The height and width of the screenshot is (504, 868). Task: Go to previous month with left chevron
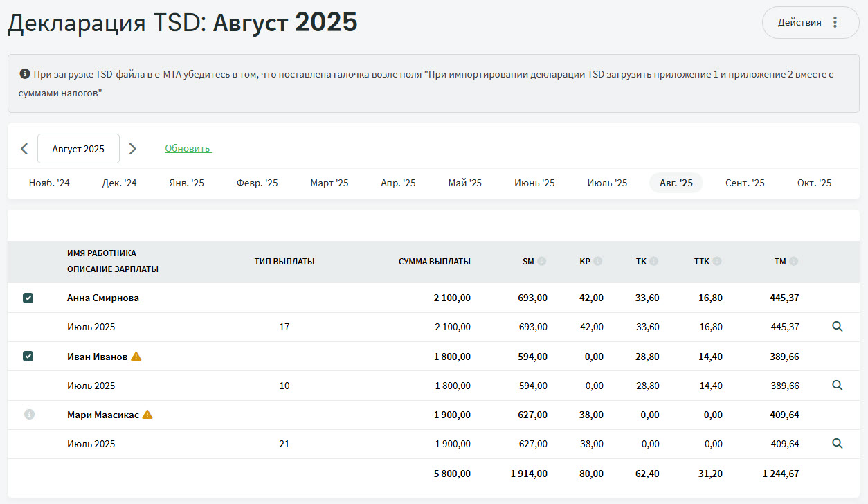click(x=24, y=149)
